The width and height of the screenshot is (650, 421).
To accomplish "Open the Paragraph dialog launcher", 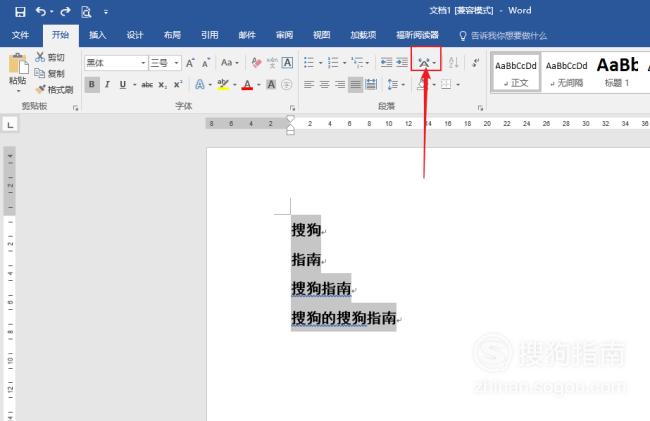I will click(480, 108).
